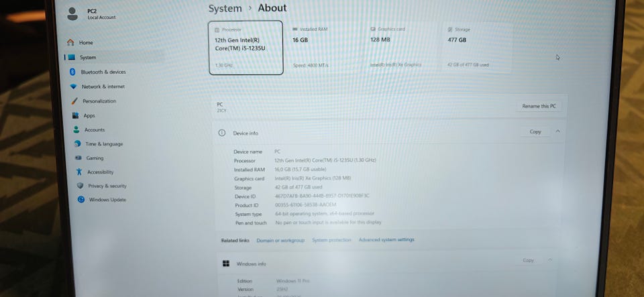Viewport: 644px width, 297px height.
Task: Collapse the Device info section chevron
Action: [557, 131]
